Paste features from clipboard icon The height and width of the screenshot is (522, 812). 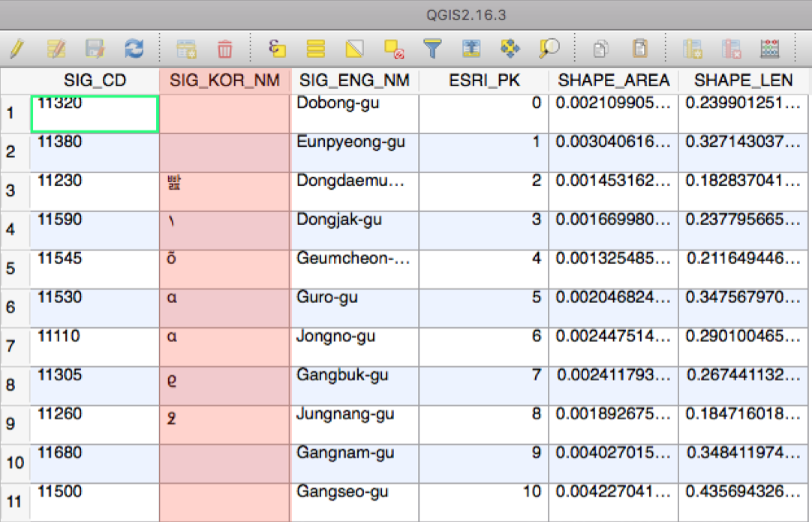pyautogui.click(x=640, y=49)
